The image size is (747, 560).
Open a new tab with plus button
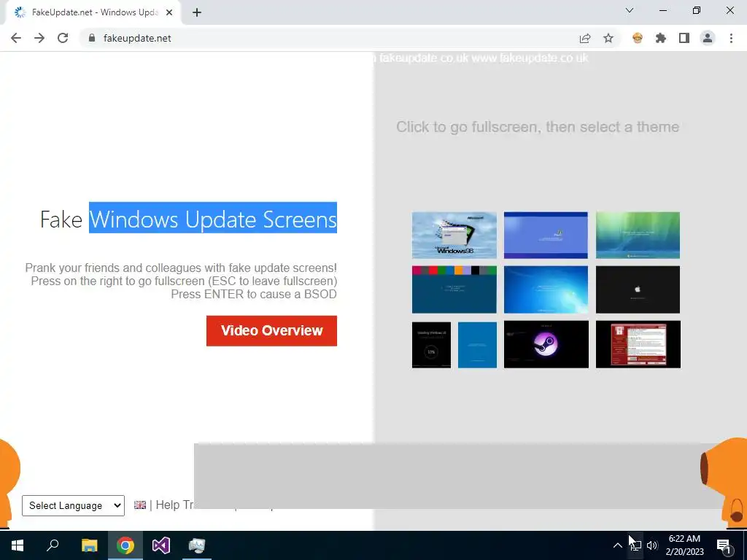point(197,12)
